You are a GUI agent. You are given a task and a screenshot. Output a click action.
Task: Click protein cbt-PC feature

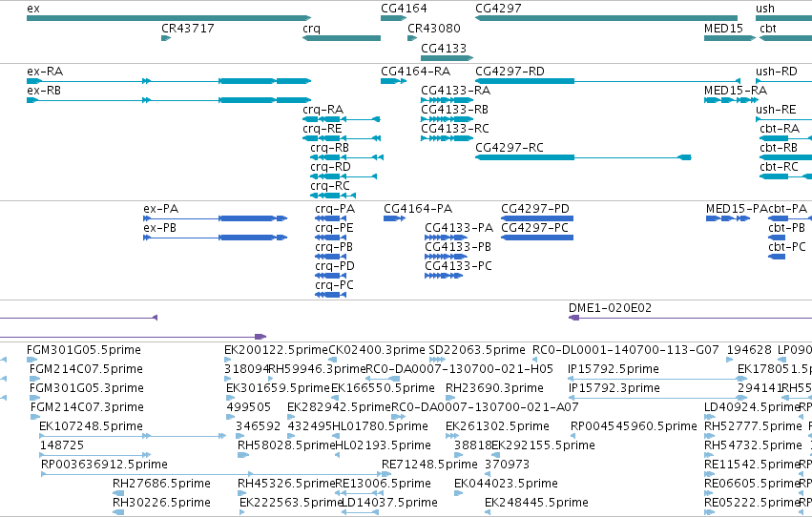tap(777, 257)
